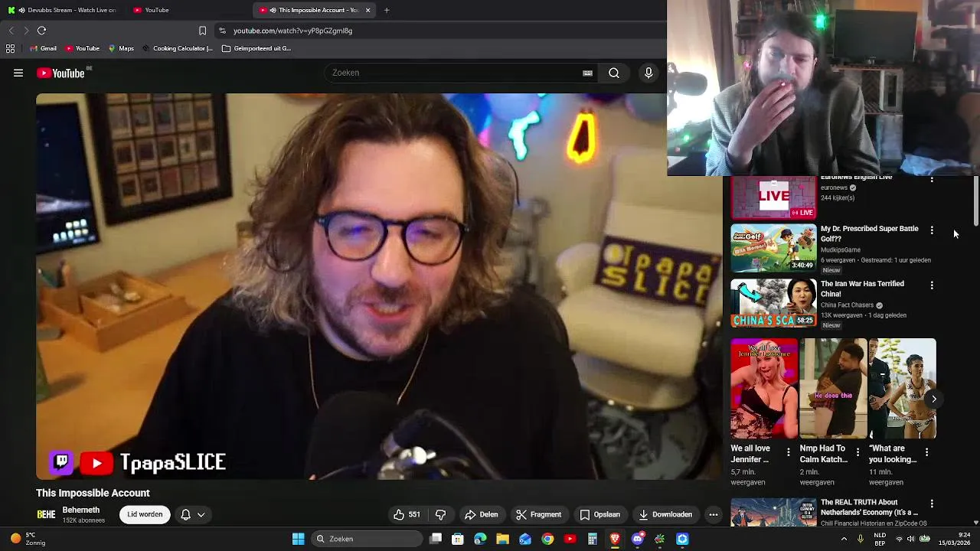
Task: Show next Shorts with the right arrow
Action: pos(934,399)
